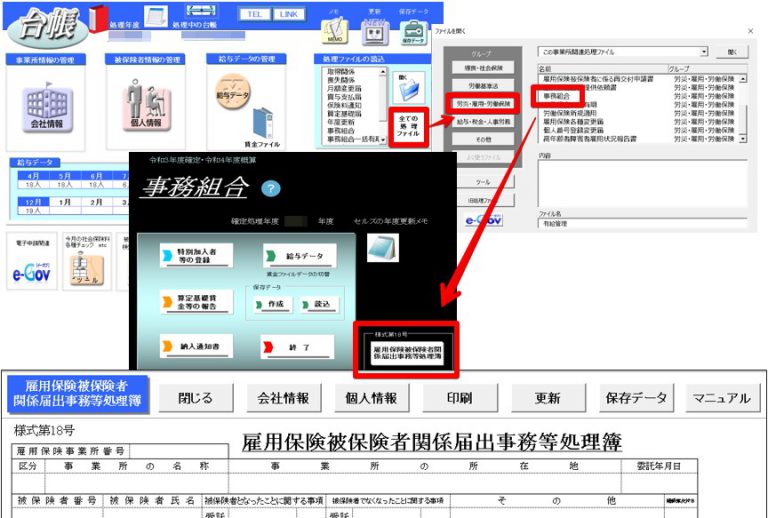This screenshot has height=518, width=768.
Task: Open the セルズの年度更新メモ notepad icon
Action: [x=383, y=248]
